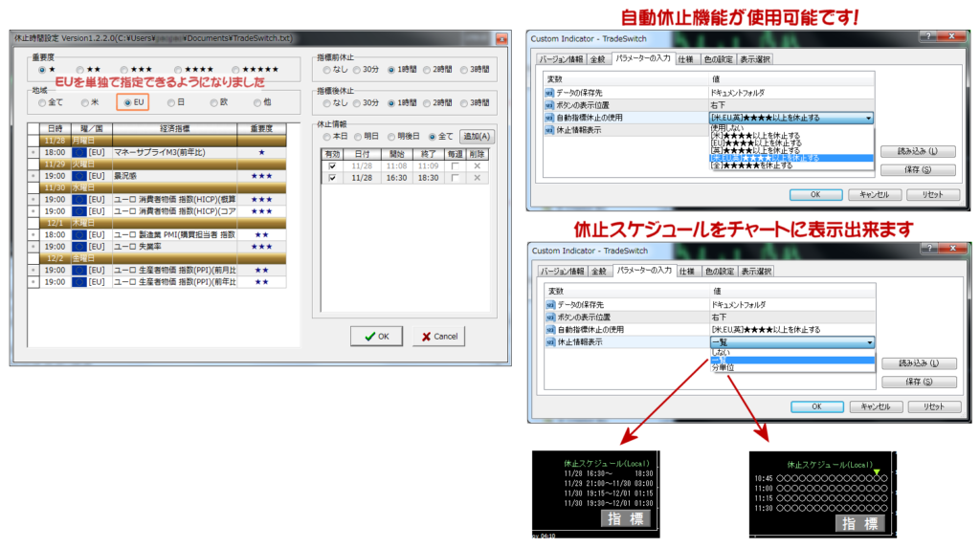Select the 景況感 indicator row

pos(172,176)
